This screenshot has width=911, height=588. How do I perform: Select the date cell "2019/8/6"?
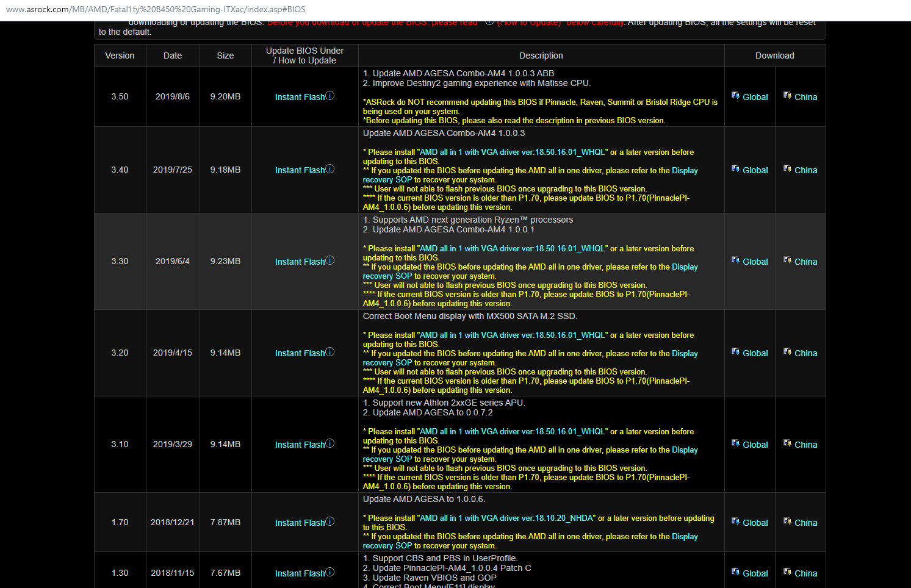pos(173,96)
